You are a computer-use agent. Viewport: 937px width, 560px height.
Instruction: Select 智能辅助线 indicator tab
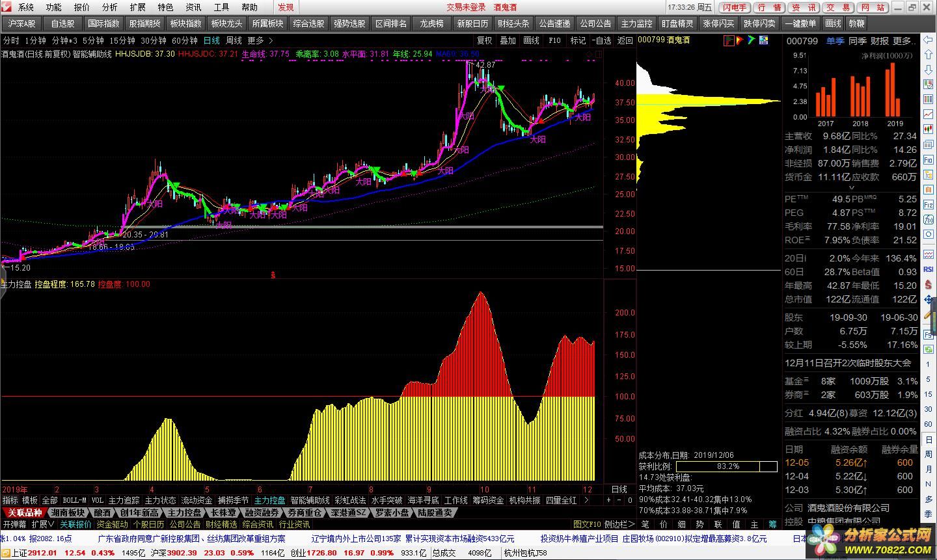point(310,501)
